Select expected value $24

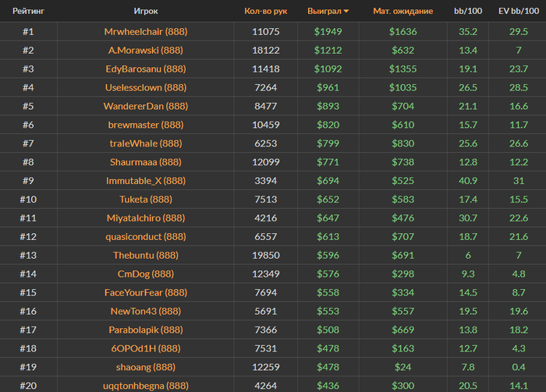point(403,367)
